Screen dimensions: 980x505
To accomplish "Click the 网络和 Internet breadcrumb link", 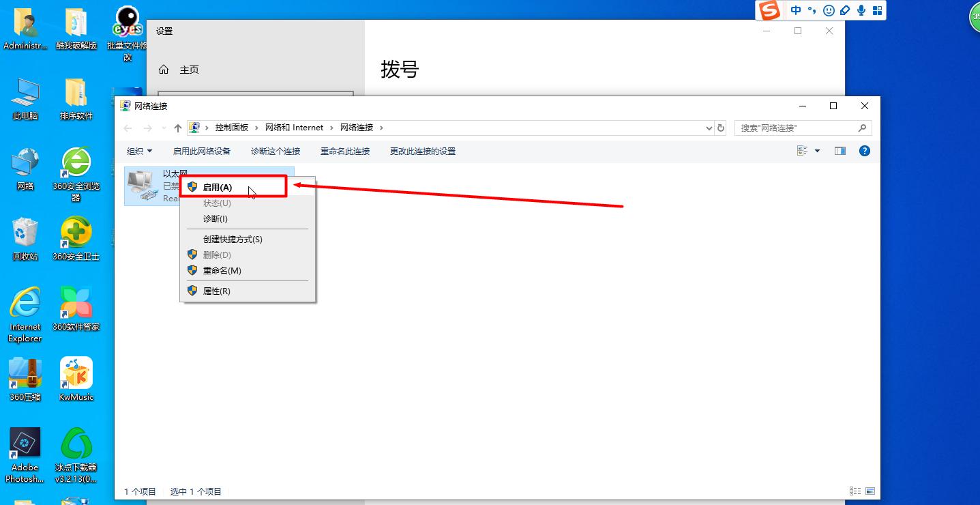I will tap(294, 127).
